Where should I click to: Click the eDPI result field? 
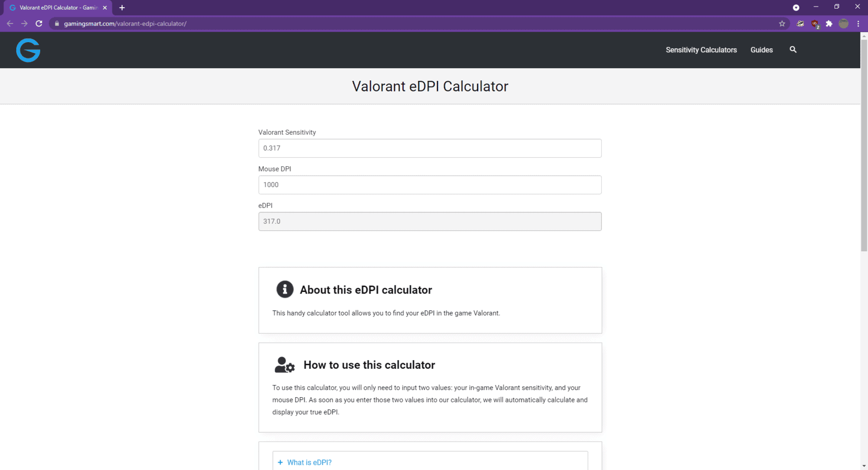(430, 221)
